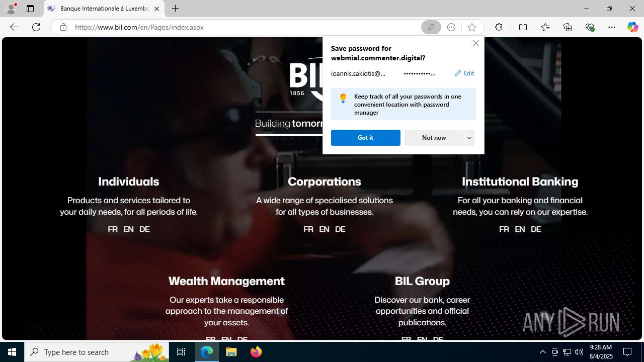Image resolution: width=644 pixels, height=362 pixels.
Task: Edit the saved credentials
Action: [464, 73]
